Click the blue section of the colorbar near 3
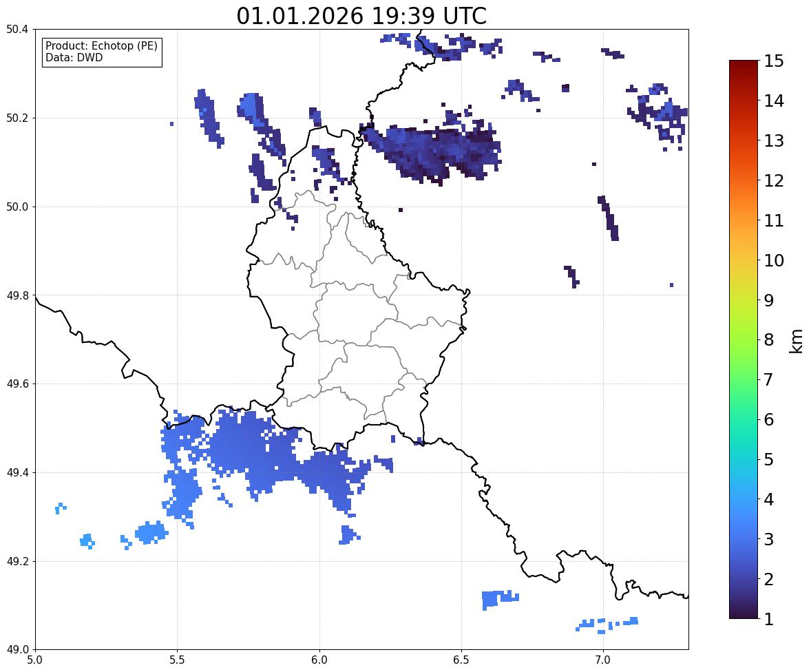Screen dimensions: 811x672 [744, 539]
